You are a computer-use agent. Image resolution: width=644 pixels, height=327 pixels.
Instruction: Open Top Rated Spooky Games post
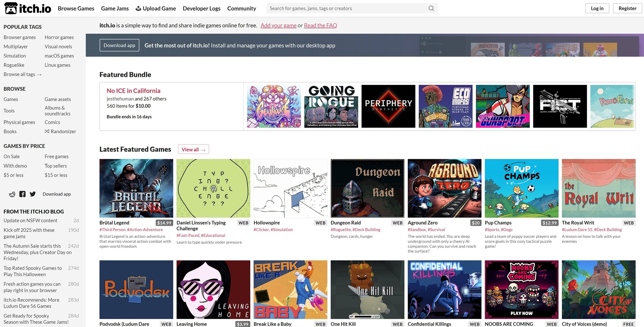pos(33,271)
